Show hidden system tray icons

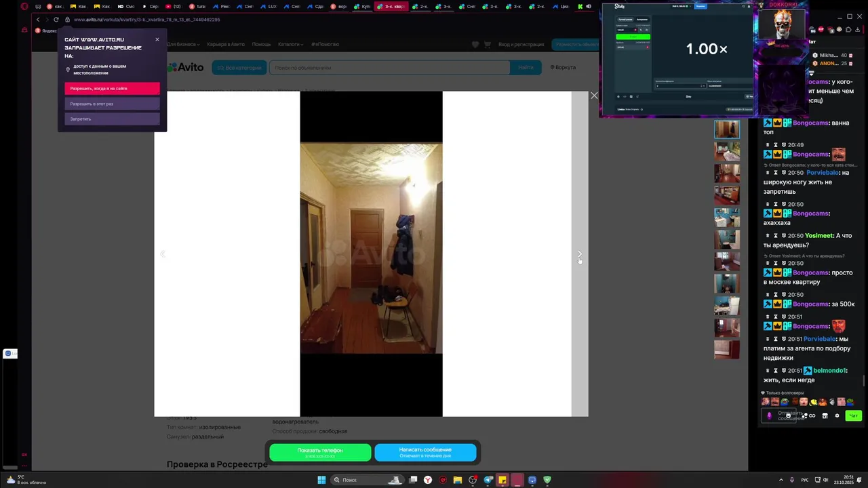[781, 480]
